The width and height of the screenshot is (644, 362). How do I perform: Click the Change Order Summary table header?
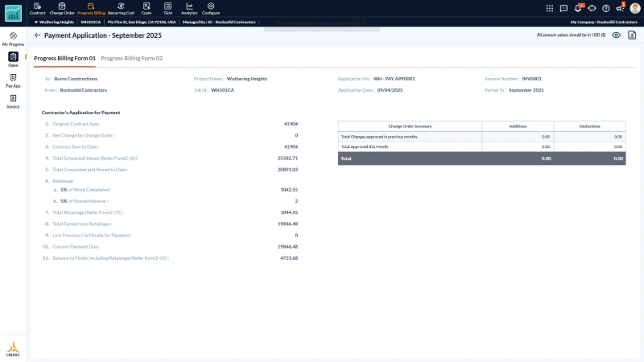pos(410,126)
